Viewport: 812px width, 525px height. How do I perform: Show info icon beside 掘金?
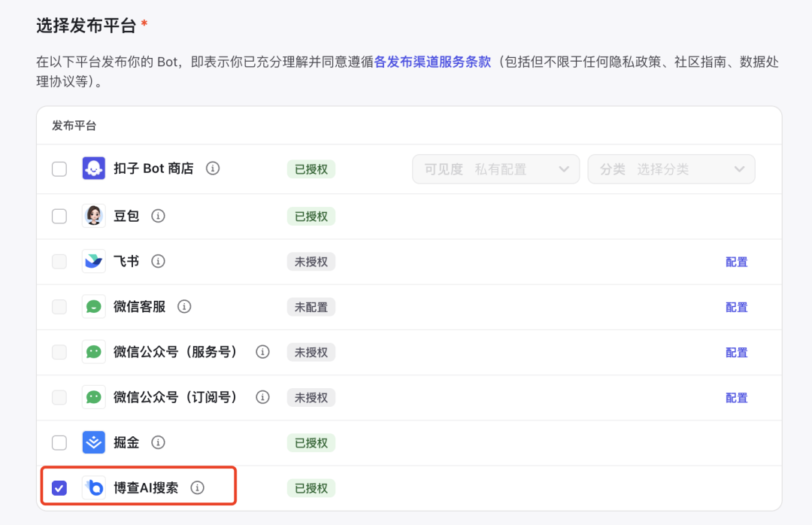(x=158, y=442)
